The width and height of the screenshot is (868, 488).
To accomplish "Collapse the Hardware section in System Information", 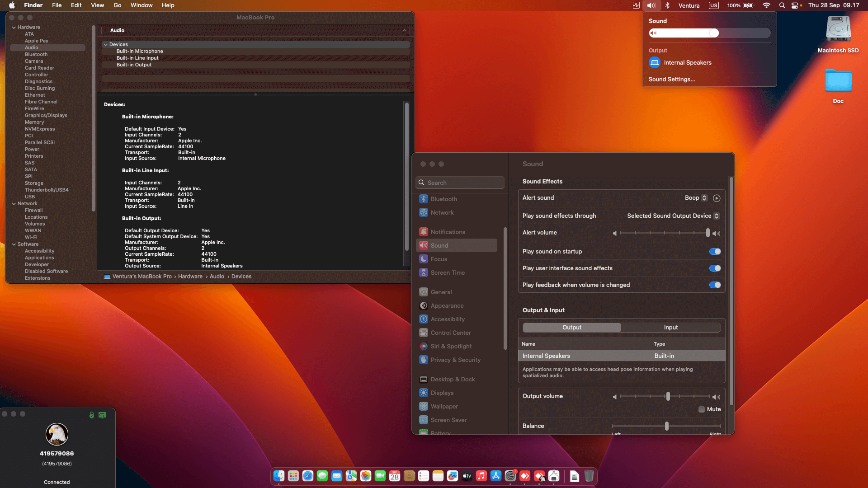I will click(14, 27).
